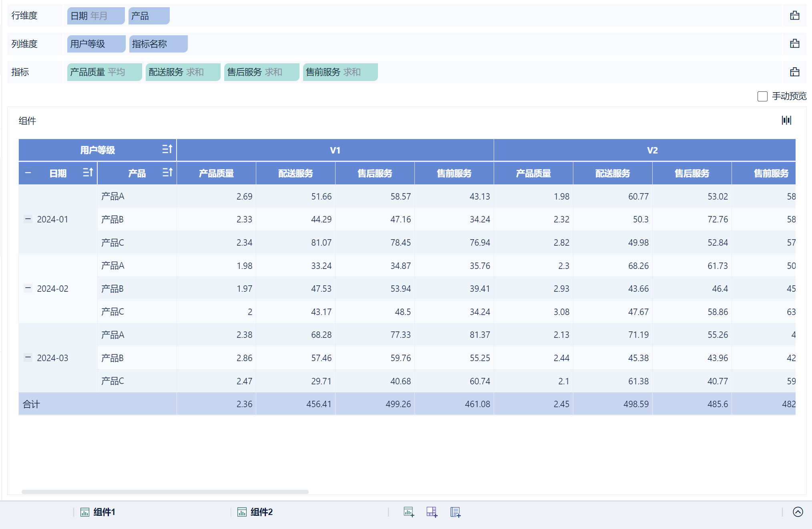Sort by 用户等级 header sort icon
The width and height of the screenshot is (812, 529).
(167, 149)
